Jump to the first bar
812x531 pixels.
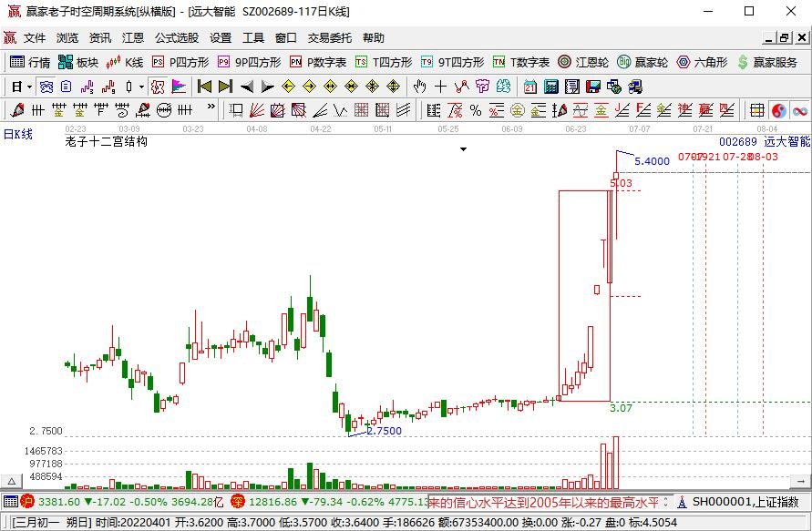point(204,87)
